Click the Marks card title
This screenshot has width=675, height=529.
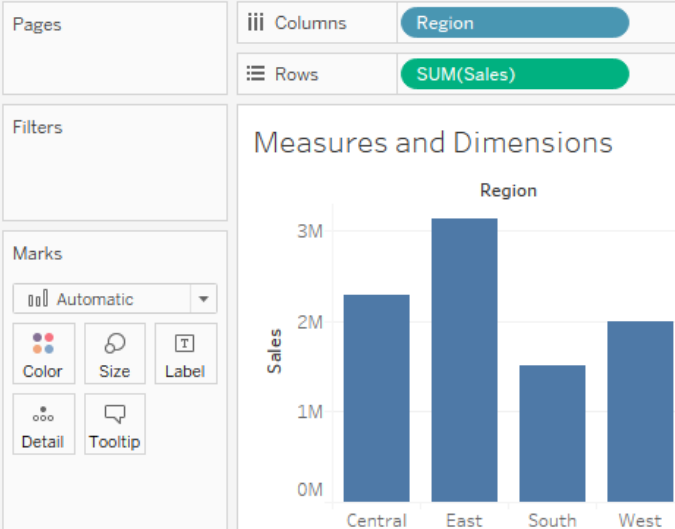[37, 254]
